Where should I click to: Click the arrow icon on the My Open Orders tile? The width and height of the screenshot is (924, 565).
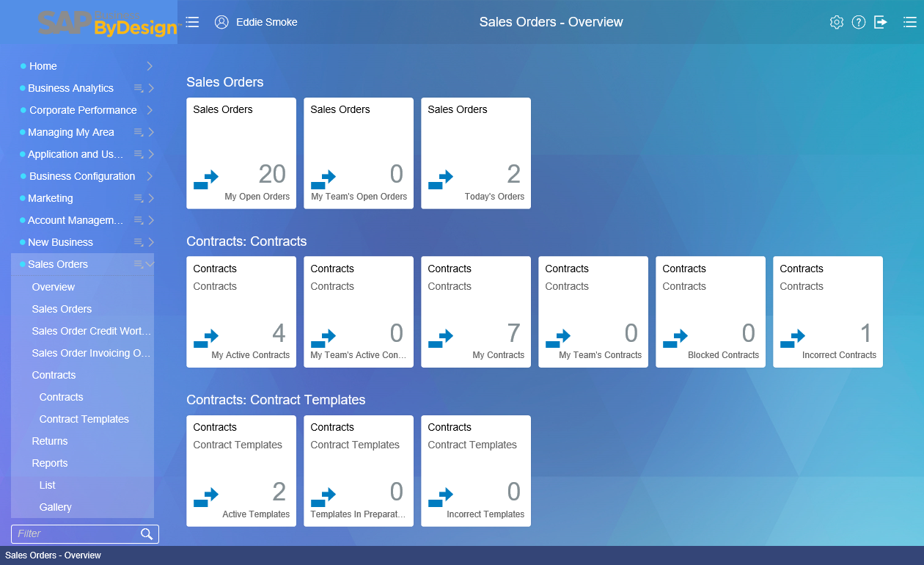206,180
